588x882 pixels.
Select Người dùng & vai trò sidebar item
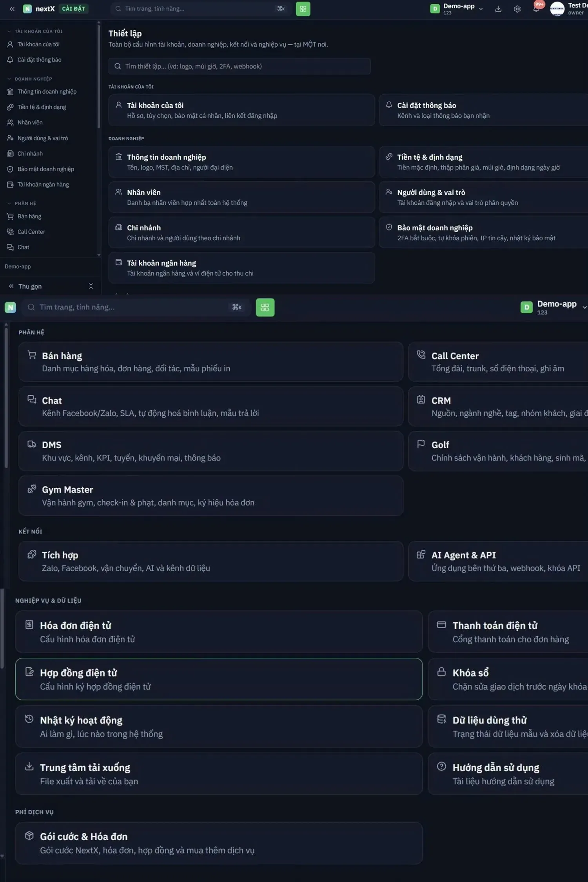click(43, 138)
